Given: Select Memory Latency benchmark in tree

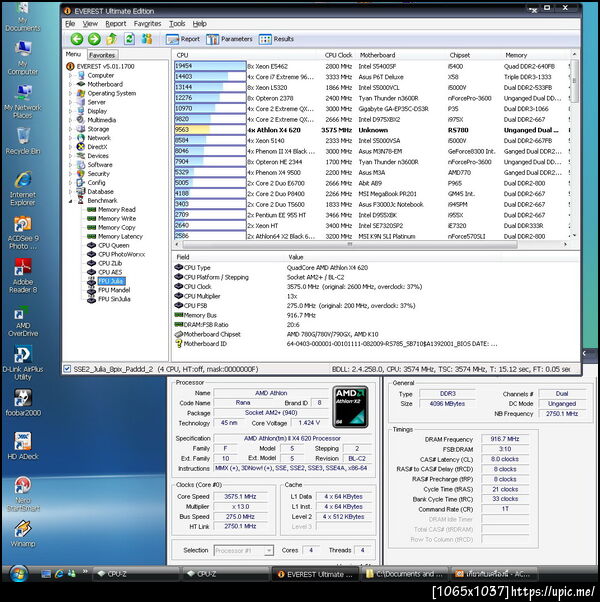Looking at the screenshot, I should point(119,236).
